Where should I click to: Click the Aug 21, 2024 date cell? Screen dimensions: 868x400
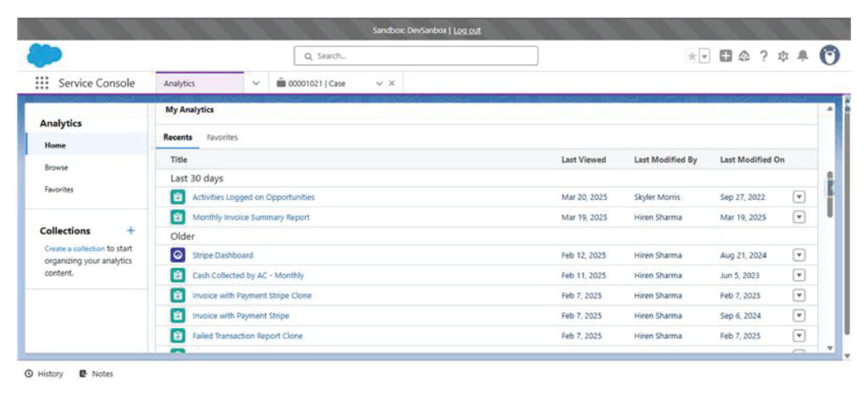pyautogui.click(x=743, y=256)
